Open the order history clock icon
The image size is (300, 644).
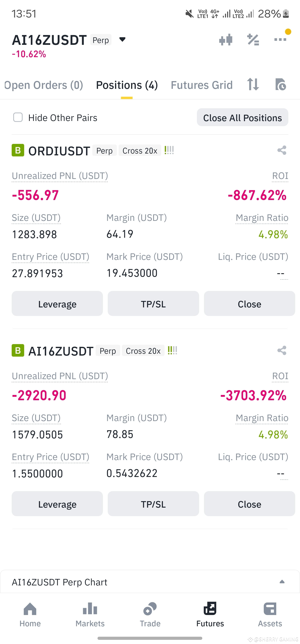(280, 84)
